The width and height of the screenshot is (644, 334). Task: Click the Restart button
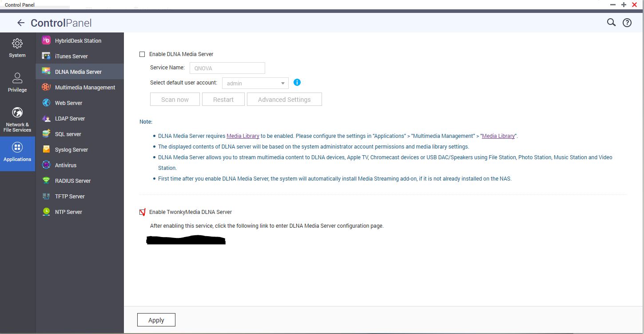223,99
